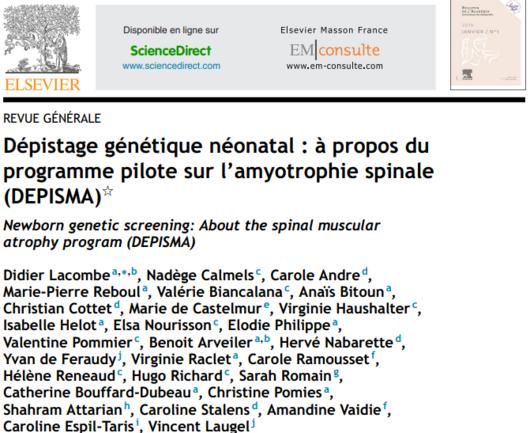Click corresponding author asterisk for Didier Lacombe

coord(125,272)
